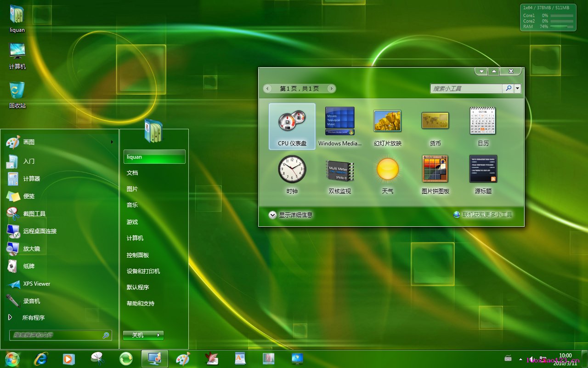Image resolution: width=588 pixels, height=368 pixels.
Task: Click the 关机 shutdown button
Action: point(138,335)
